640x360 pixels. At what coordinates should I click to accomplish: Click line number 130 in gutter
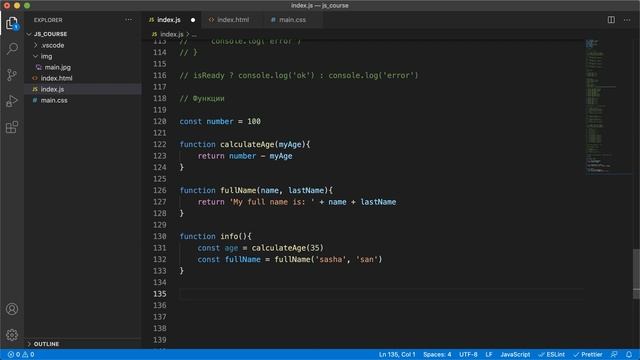tap(160, 236)
